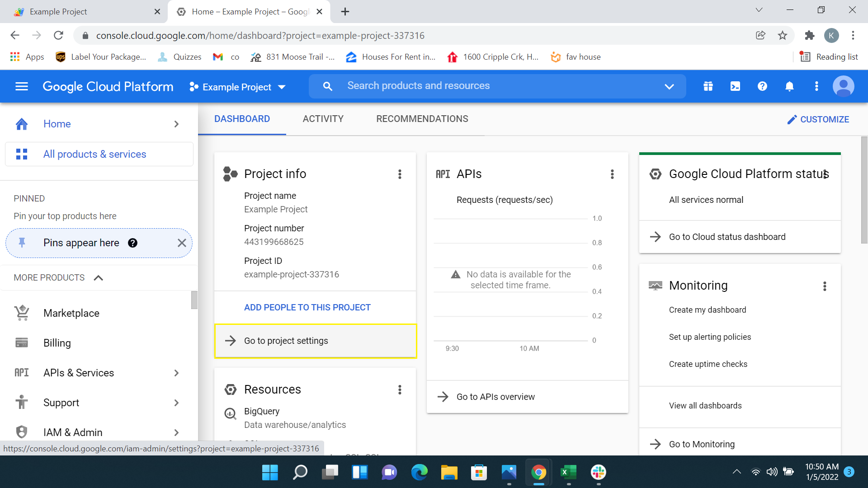
Task: Expand the Support submenu chevron
Action: pyautogui.click(x=176, y=403)
